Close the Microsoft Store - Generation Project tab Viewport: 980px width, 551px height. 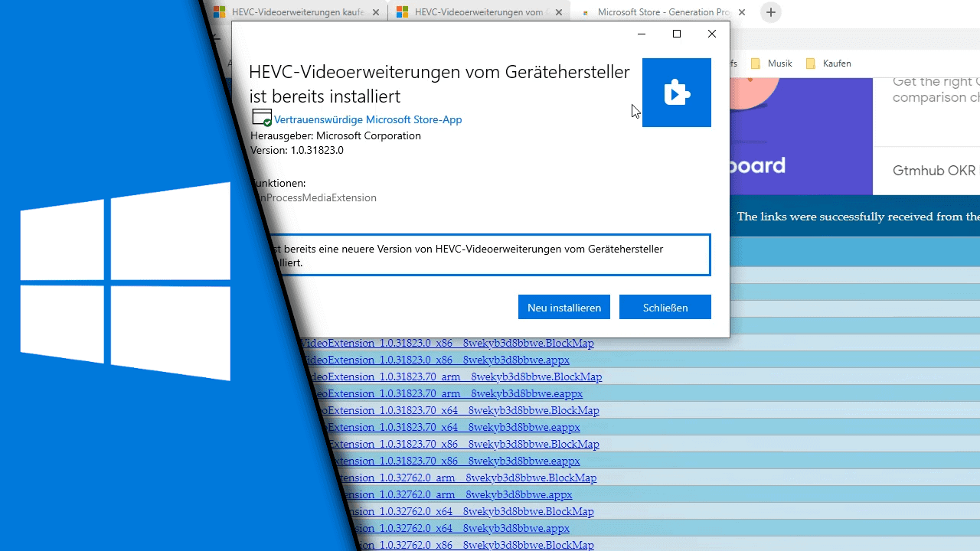click(741, 12)
